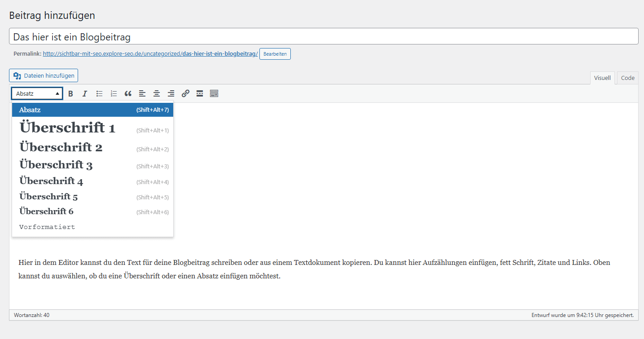
Task: Choose Vorformatiert from the format list
Action: [x=47, y=227]
